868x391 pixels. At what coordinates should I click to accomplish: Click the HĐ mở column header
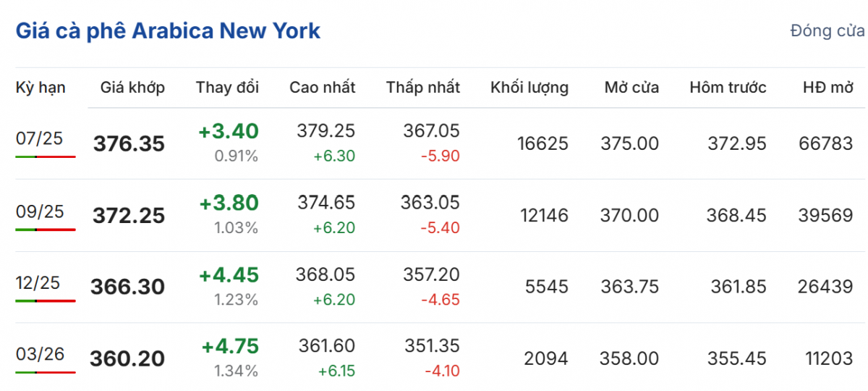tap(828, 88)
